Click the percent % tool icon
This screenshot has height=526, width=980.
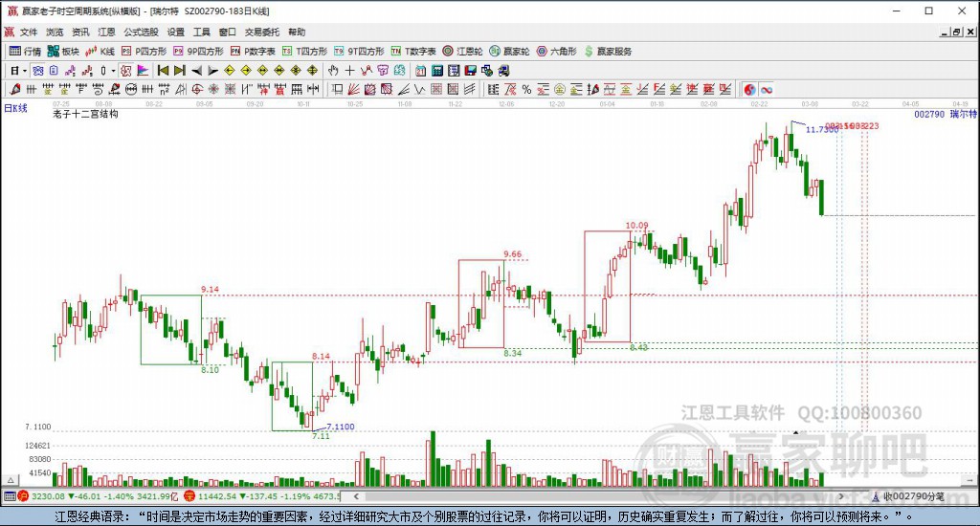click(x=527, y=89)
